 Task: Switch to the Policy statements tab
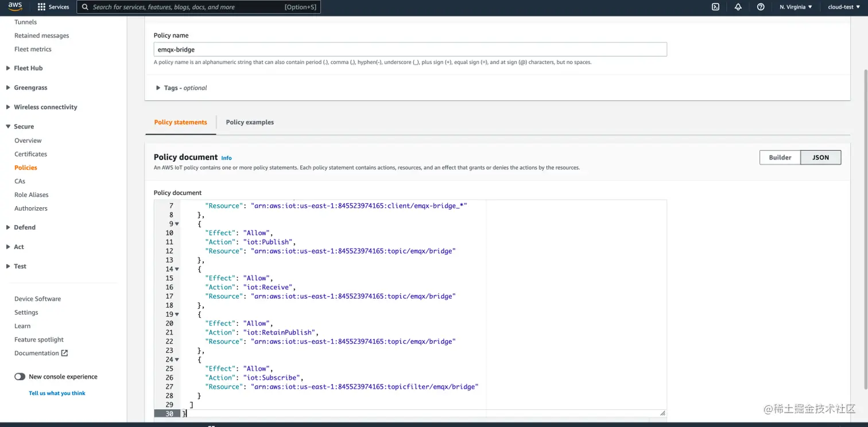[181, 122]
